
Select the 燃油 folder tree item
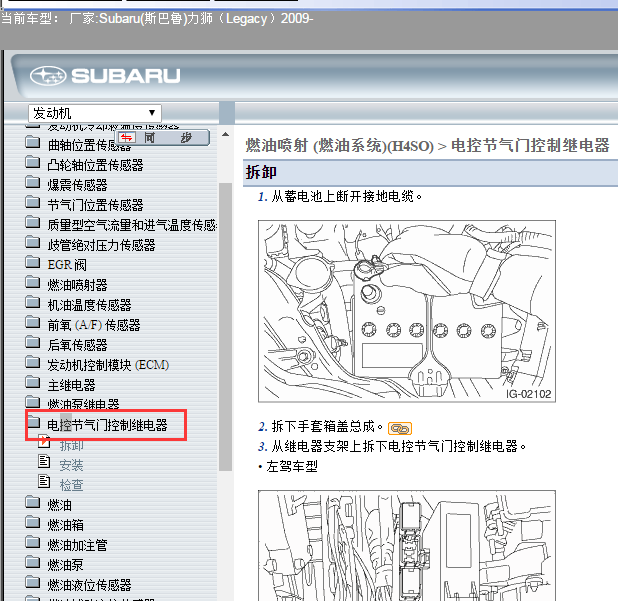(x=60, y=505)
